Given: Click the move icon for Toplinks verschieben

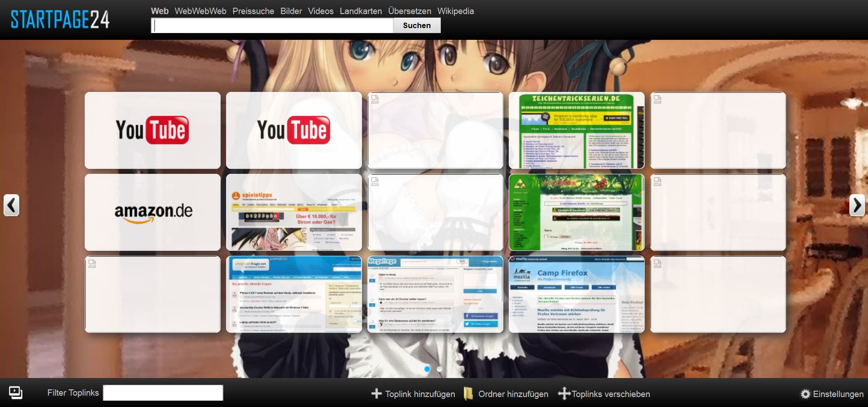Looking at the screenshot, I should tap(564, 394).
